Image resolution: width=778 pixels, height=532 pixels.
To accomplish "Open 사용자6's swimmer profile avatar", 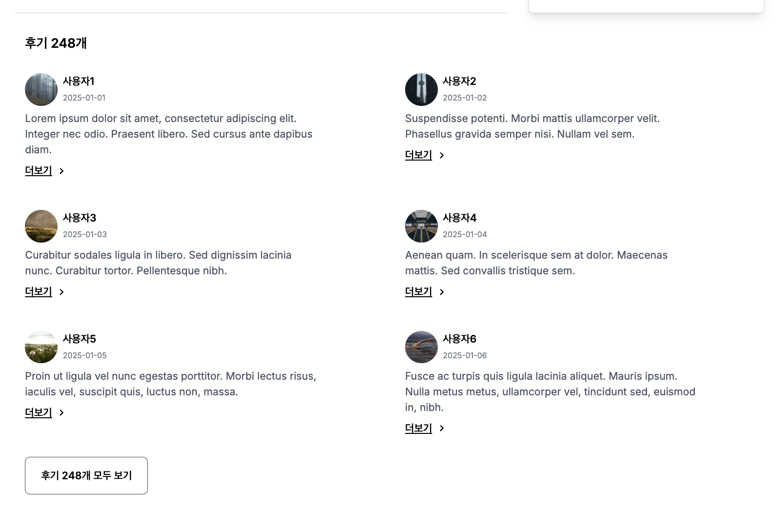I will [x=421, y=348].
